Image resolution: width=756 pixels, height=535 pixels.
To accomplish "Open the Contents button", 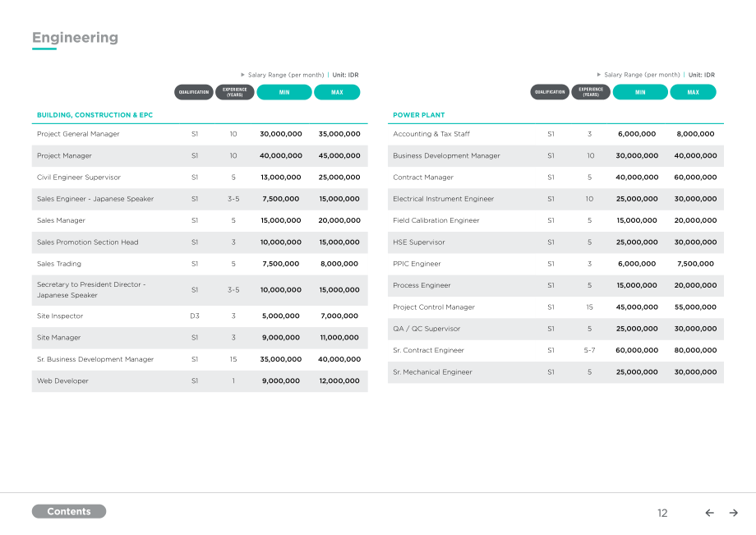I will pyautogui.click(x=69, y=511).
